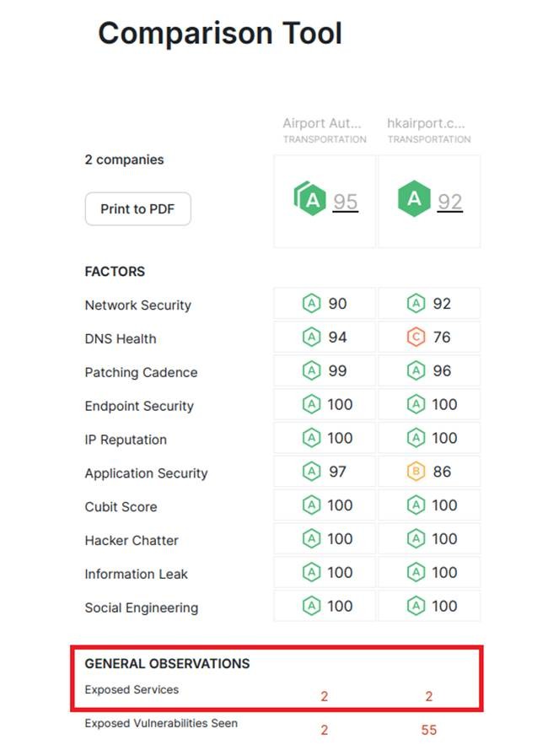Click the A grade icon next to Patching Cadence 96

(416, 370)
